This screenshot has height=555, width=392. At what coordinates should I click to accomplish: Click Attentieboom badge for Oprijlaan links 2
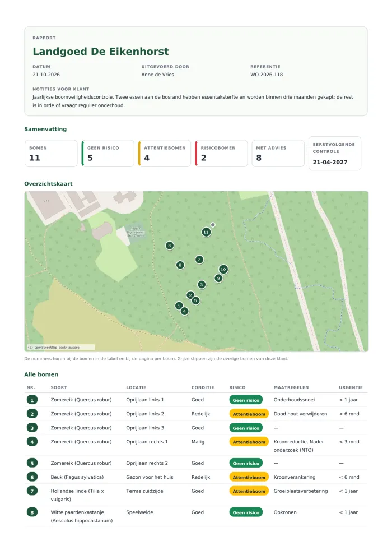click(249, 414)
